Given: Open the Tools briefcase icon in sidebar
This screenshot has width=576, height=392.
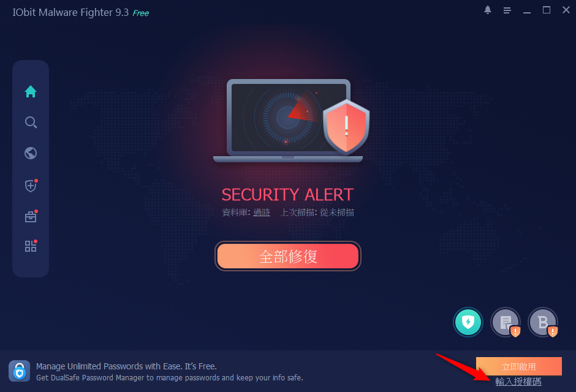Looking at the screenshot, I should (x=31, y=216).
